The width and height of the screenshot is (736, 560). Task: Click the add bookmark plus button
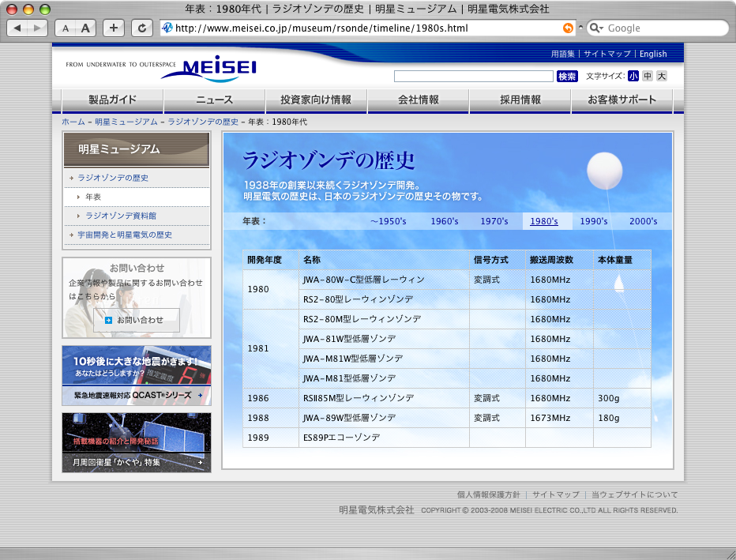click(114, 28)
